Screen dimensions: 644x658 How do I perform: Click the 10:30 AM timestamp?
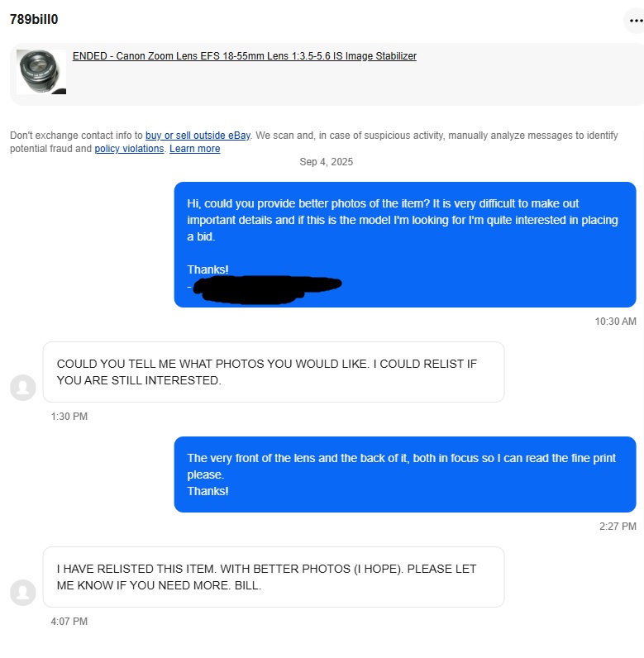coord(615,322)
